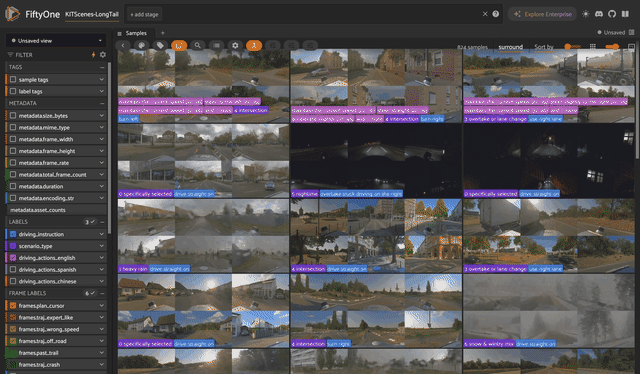Enable the driving_actions_spanish checkbox
The height and width of the screenshot is (374, 640).
click(13, 269)
